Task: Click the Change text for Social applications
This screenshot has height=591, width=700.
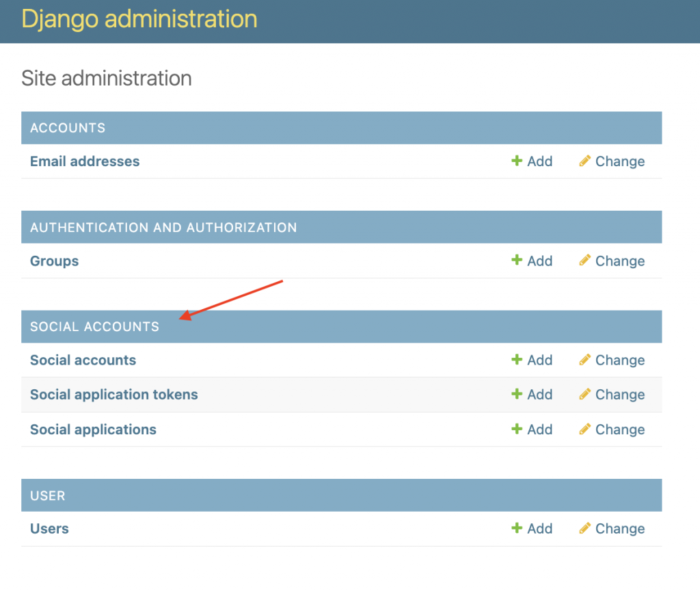Action: [620, 430]
